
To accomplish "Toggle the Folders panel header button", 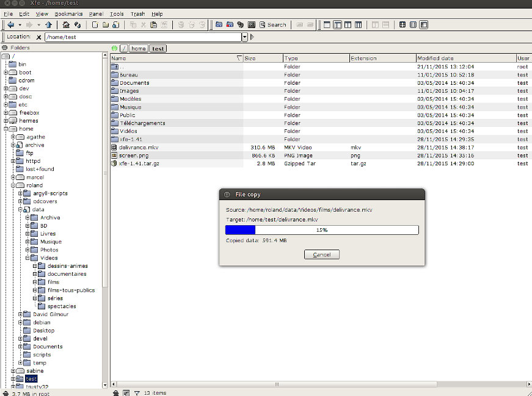I will click(5, 48).
